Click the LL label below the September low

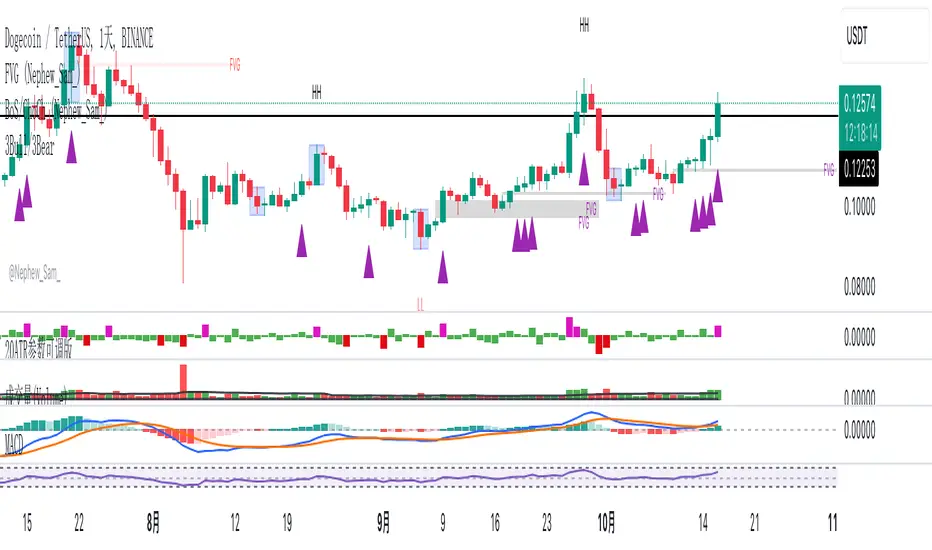(x=420, y=306)
